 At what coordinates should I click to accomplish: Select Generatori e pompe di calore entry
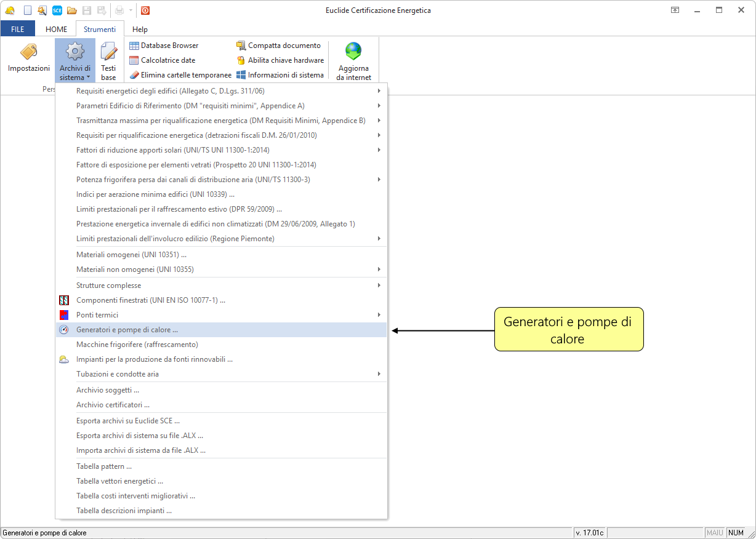(x=127, y=330)
